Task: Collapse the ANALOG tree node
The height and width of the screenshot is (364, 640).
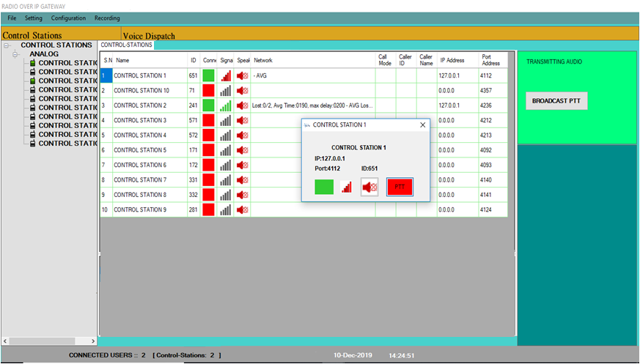Action: pyautogui.click(x=16, y=54)
